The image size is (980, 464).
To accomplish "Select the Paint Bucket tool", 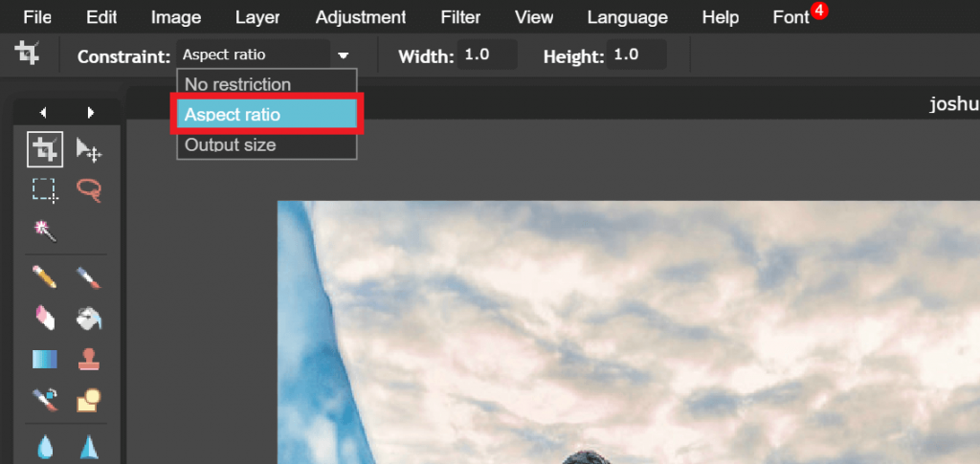I will [89, 318].
